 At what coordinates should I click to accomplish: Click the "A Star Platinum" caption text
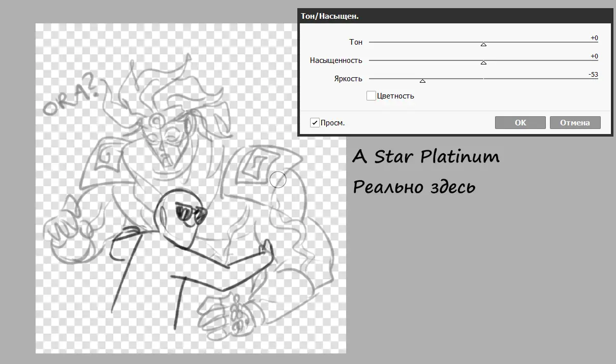[426, 157]
